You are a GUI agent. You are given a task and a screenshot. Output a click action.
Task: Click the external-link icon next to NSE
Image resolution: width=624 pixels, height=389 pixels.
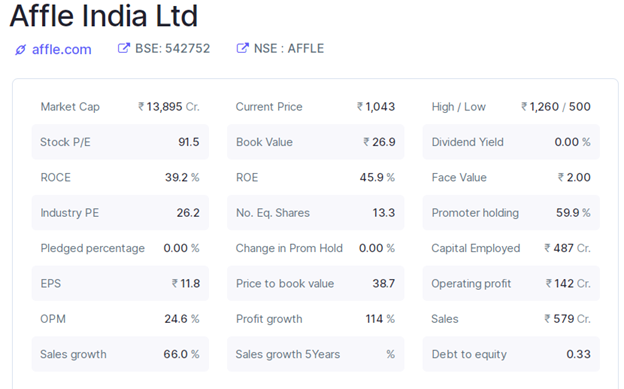(x=242, y=48)
